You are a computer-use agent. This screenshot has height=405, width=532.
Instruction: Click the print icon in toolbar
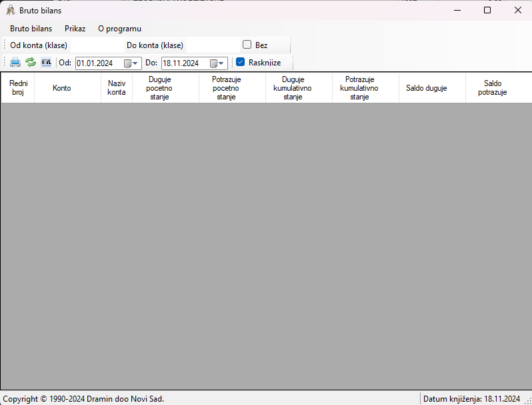click(x=15, y=63)
